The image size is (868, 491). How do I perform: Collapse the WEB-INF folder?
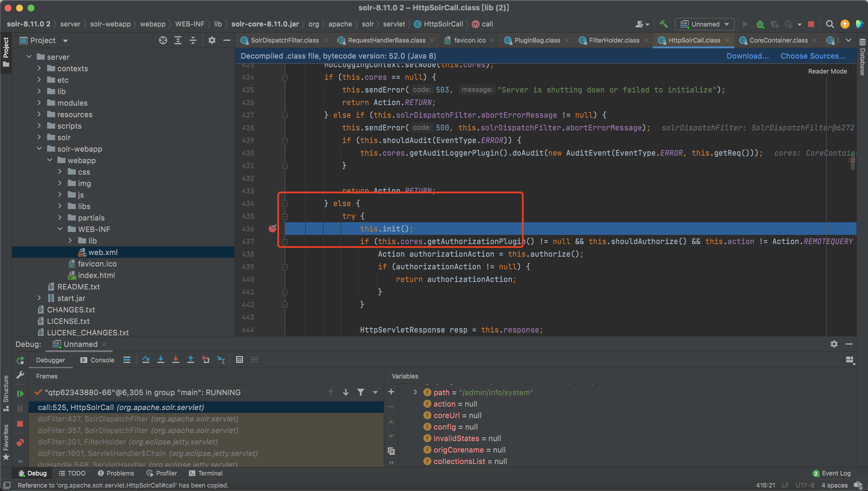60,229
